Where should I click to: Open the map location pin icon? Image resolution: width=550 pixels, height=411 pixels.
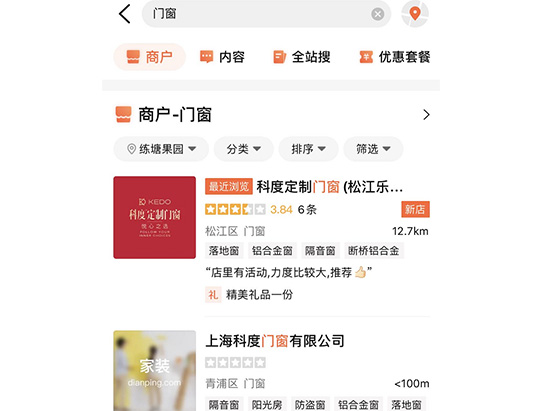415,14
